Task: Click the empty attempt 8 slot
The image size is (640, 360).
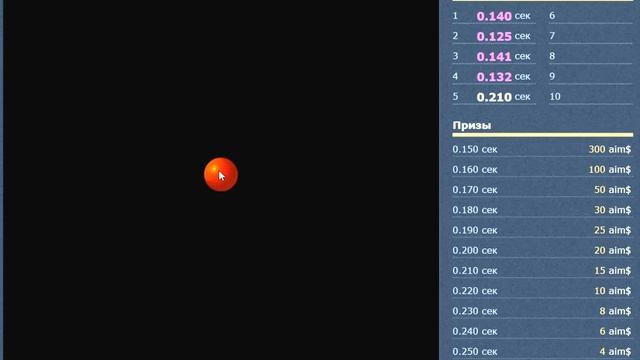Action: pyautogui.click(x=590, y=56)
